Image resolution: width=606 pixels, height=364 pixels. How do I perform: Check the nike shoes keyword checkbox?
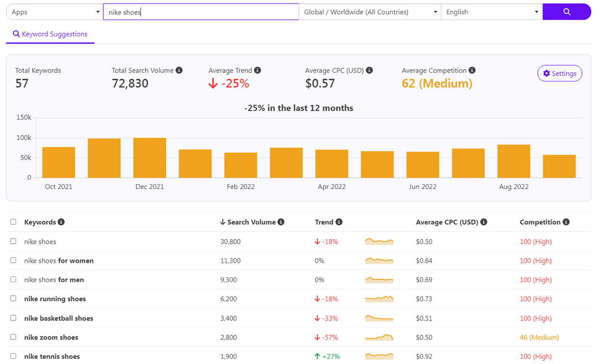click(13, 241)
